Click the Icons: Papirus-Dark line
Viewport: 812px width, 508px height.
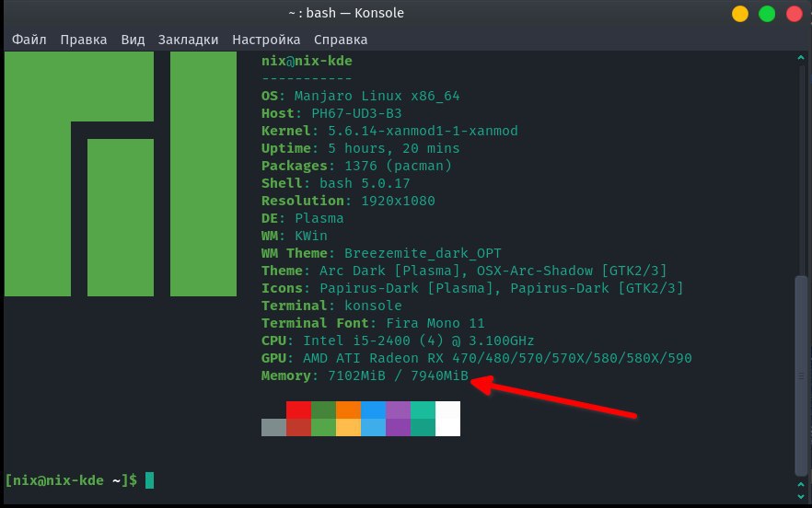pyautogui.click(x=472, y=288)
